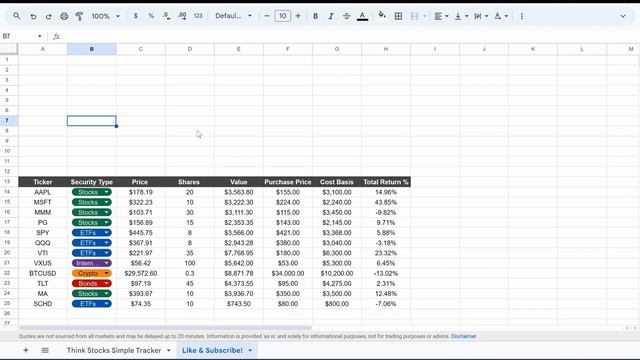
Task: Decrease decimal places icon
Action: click(x=167, y=16)
